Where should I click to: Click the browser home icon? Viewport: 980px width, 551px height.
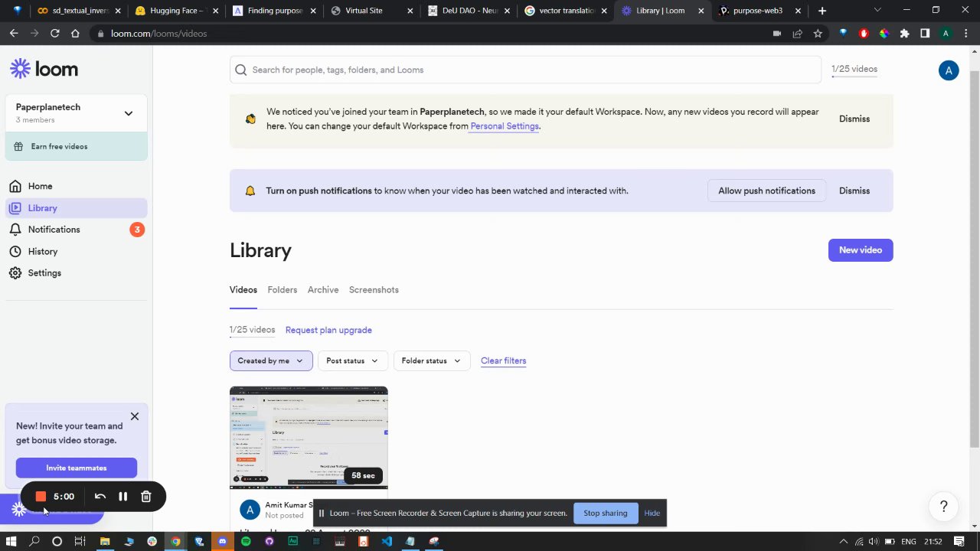(75, 34)
